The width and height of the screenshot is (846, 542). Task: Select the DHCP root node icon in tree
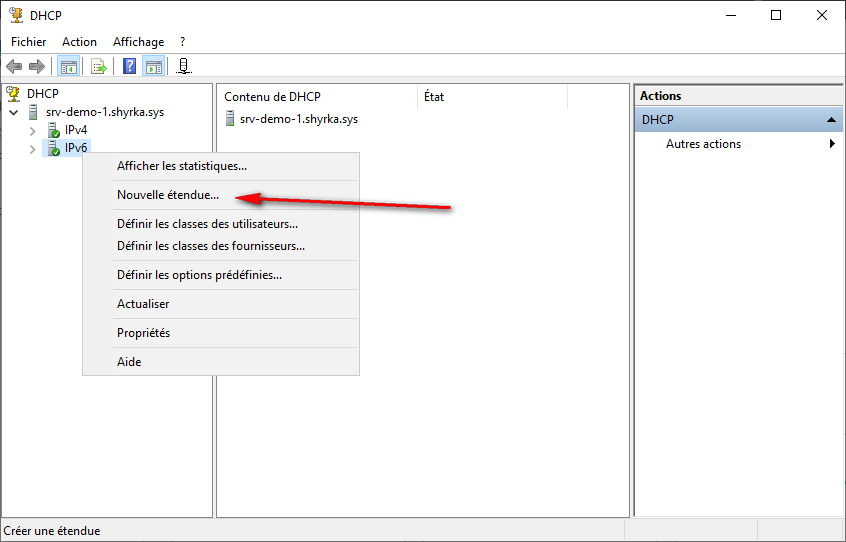14,93
